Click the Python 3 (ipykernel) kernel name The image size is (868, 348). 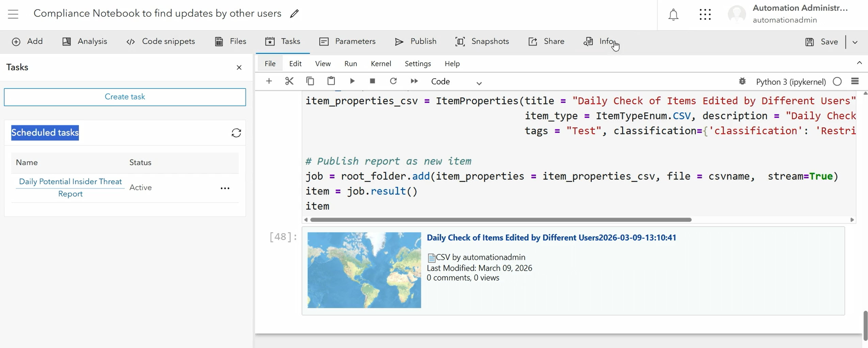[791, 82]
